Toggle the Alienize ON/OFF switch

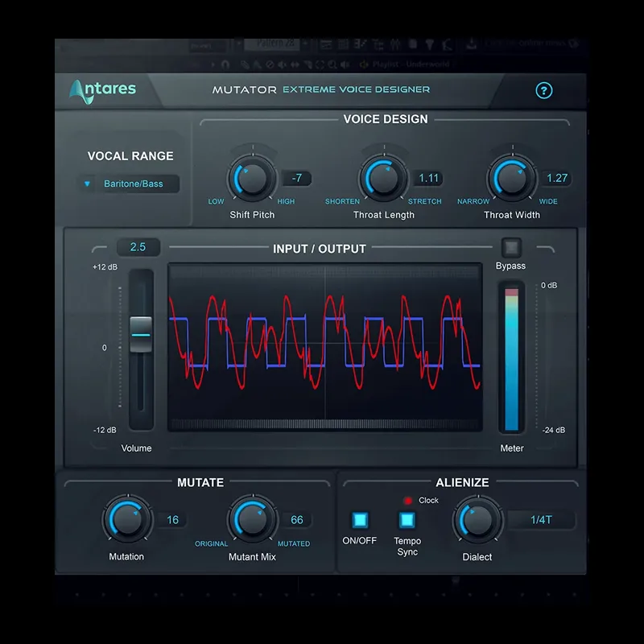(x=360, y=520)
